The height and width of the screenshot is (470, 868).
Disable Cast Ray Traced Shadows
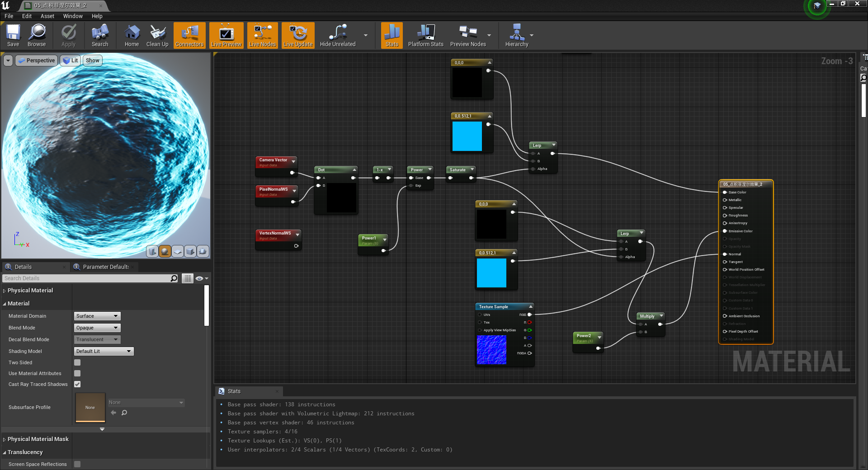pos(77,384)
